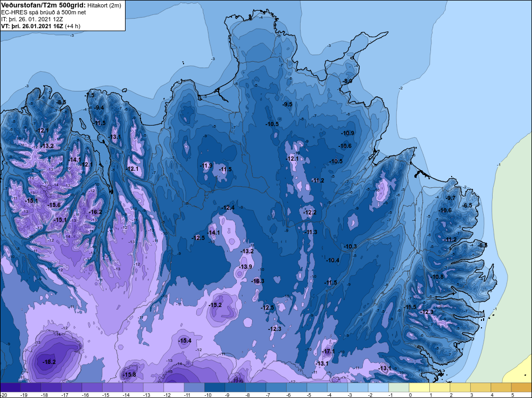Screen dimensions: 532x398
Task: Click the -10.8 temperature label
Action: 437,277
